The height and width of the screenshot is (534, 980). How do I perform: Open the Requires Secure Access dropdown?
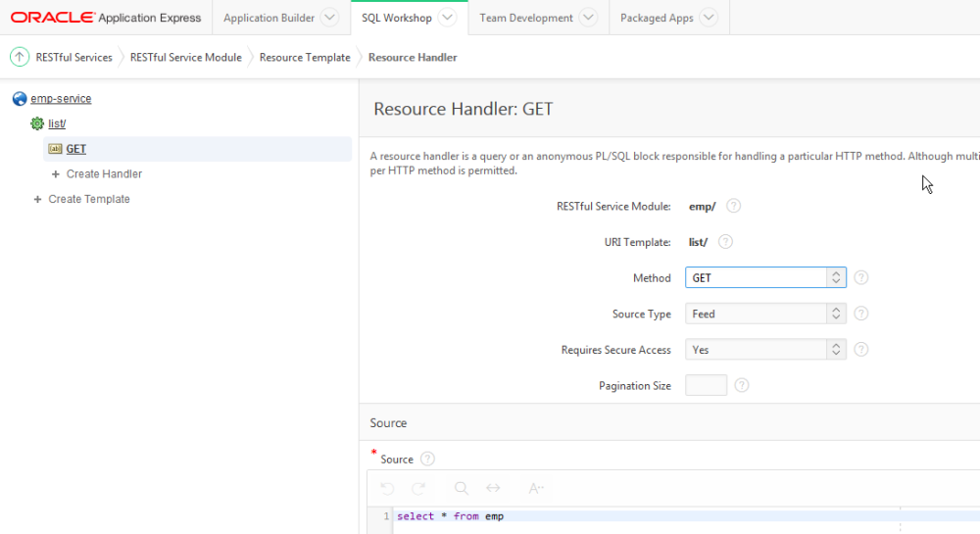[764, 350]
